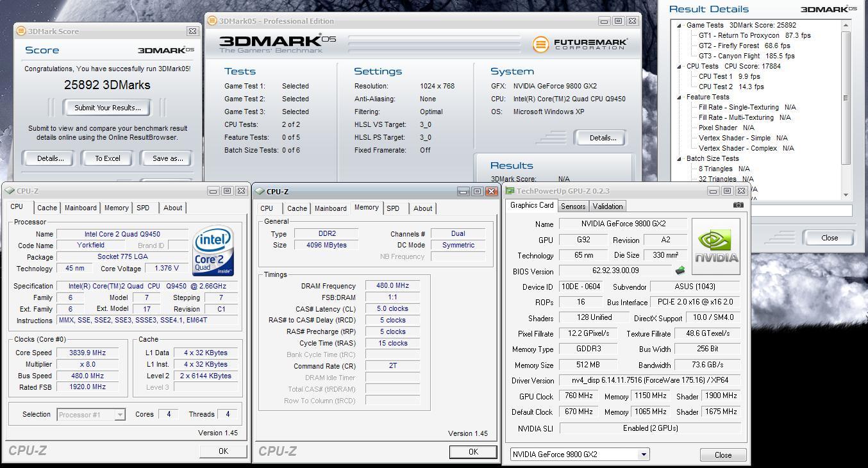Open the Validation tab in GPU-Z
The width and height of the screenshot is (868, 468).
[607, 206]
